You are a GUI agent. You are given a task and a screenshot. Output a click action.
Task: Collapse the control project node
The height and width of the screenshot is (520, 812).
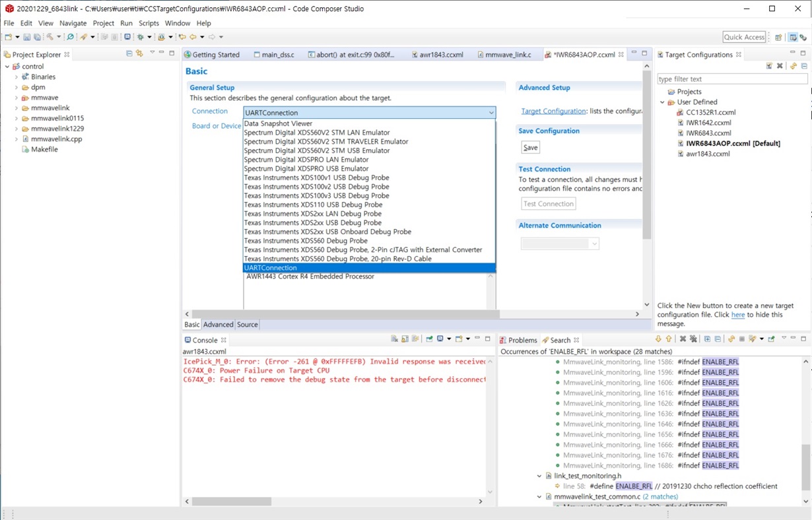tap(7, 67)
